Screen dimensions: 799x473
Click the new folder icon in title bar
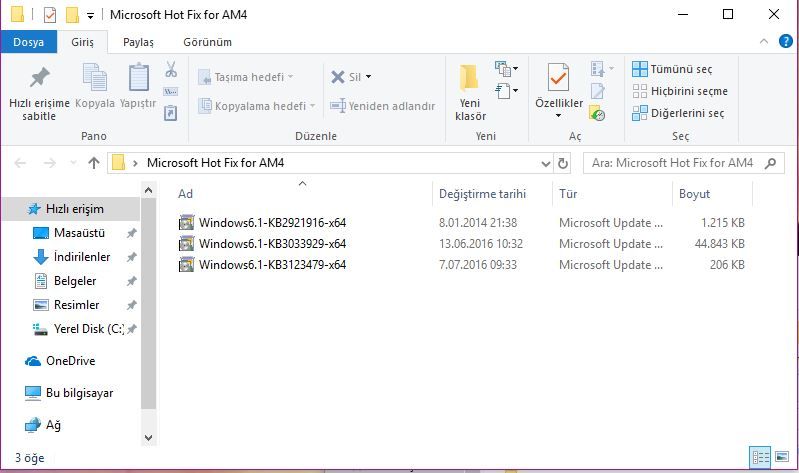point(72,15)
